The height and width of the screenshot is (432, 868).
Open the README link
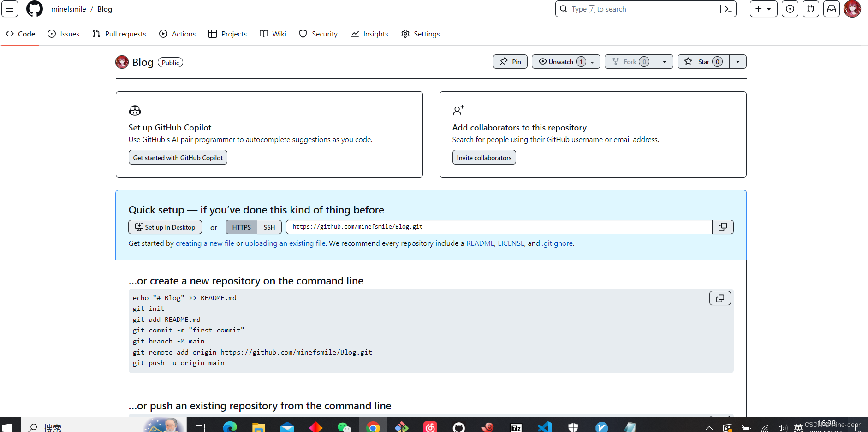pos(480,243)
